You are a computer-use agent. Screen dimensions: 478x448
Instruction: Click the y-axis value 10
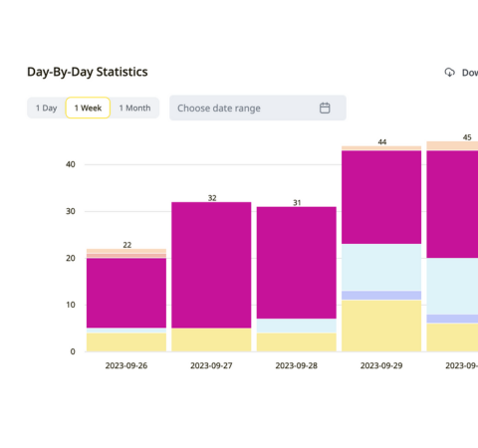71,305
